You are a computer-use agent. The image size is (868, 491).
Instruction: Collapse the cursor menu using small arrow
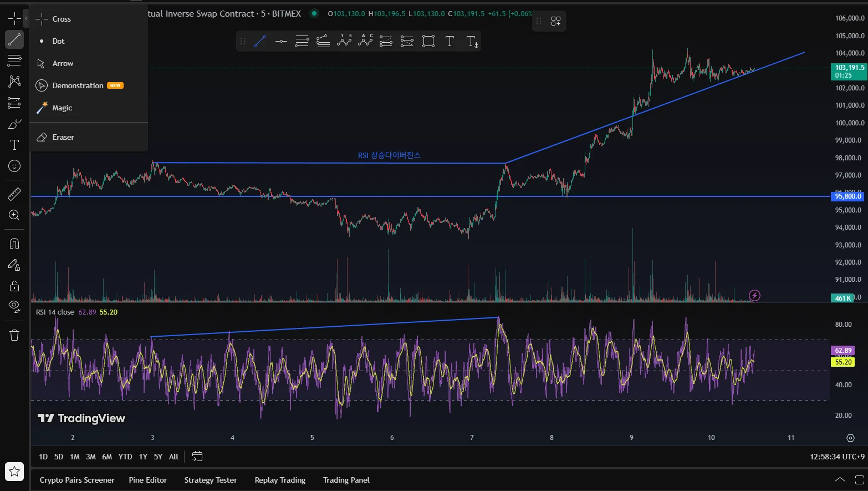(25, 19)
